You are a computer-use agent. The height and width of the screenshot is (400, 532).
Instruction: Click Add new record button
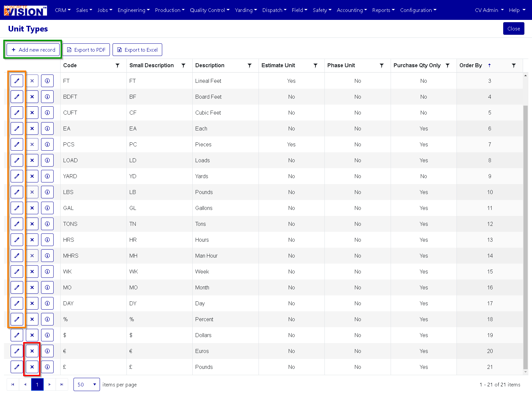(33, 50)
